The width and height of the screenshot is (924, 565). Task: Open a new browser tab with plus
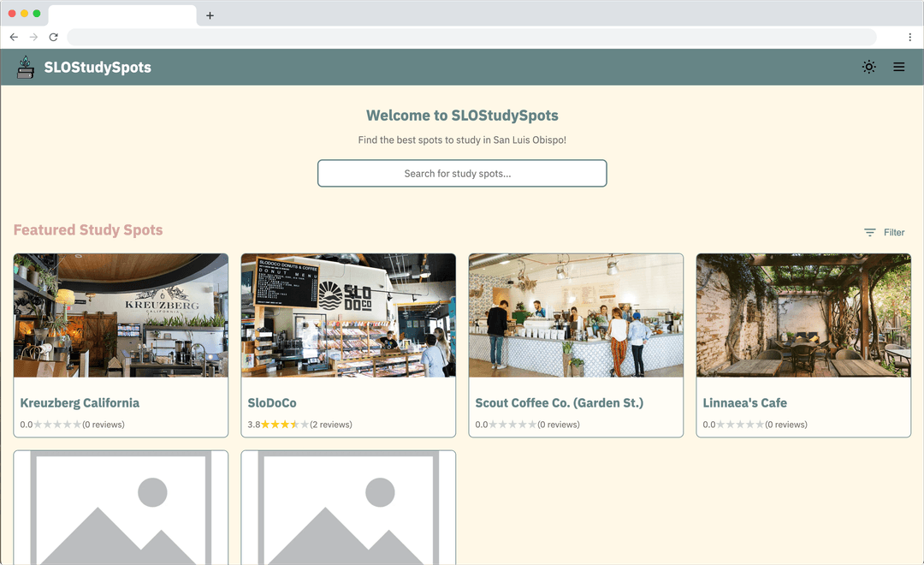(210, 15)
